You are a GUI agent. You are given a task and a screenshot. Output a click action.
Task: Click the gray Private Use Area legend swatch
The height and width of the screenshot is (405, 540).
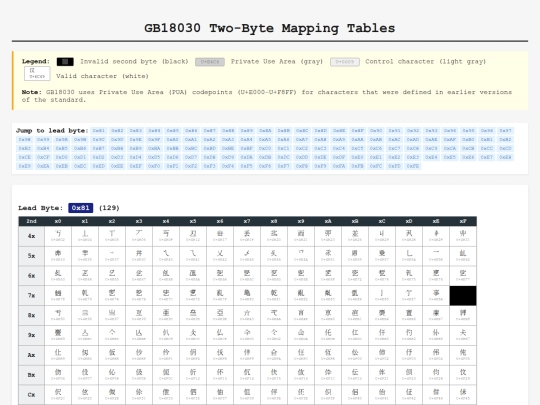point(210,62)
